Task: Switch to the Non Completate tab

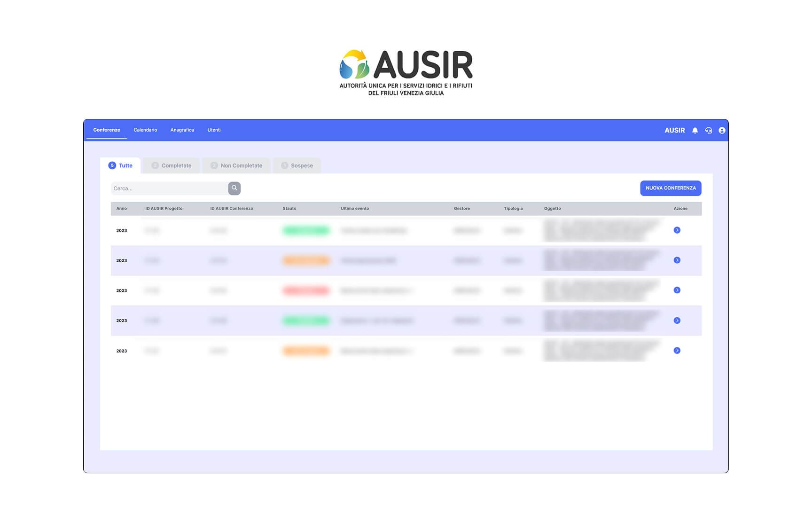Action: (236, 165)
